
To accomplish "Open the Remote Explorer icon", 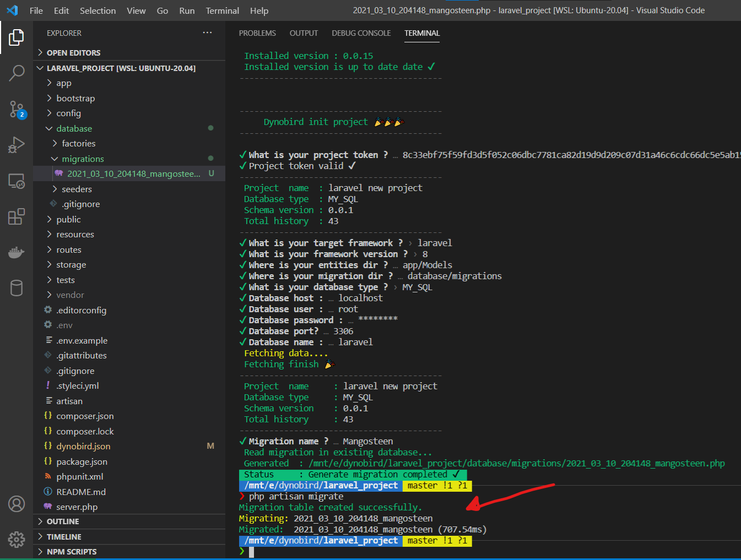I will [x=17, y=181].
